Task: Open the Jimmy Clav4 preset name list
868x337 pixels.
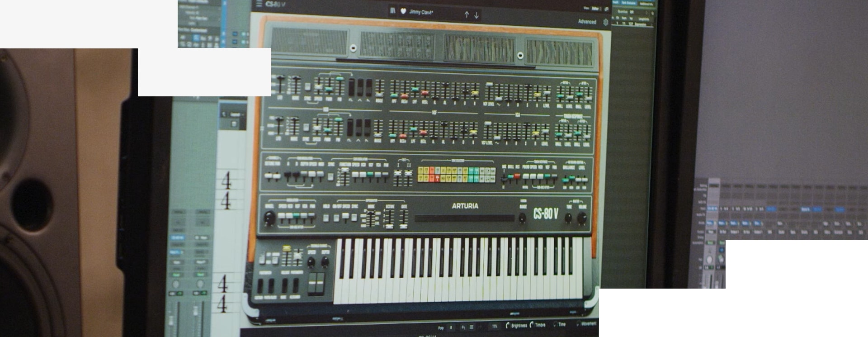Action: [421, 12]
